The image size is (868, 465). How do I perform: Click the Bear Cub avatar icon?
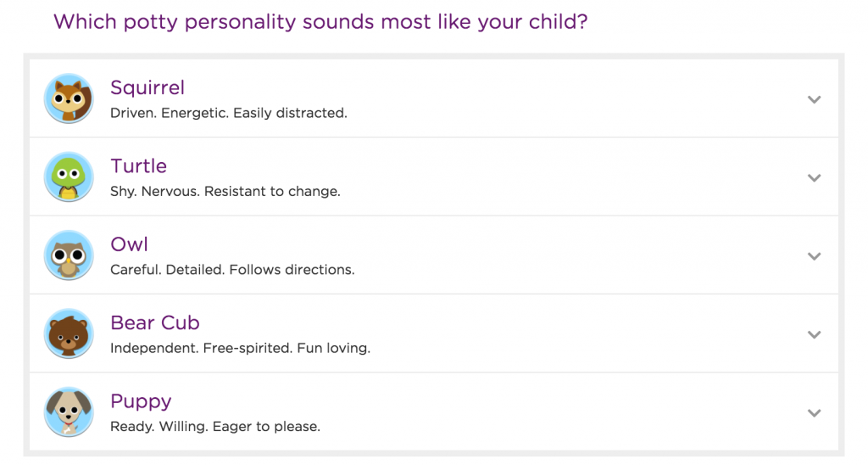[x=69, y=333]
